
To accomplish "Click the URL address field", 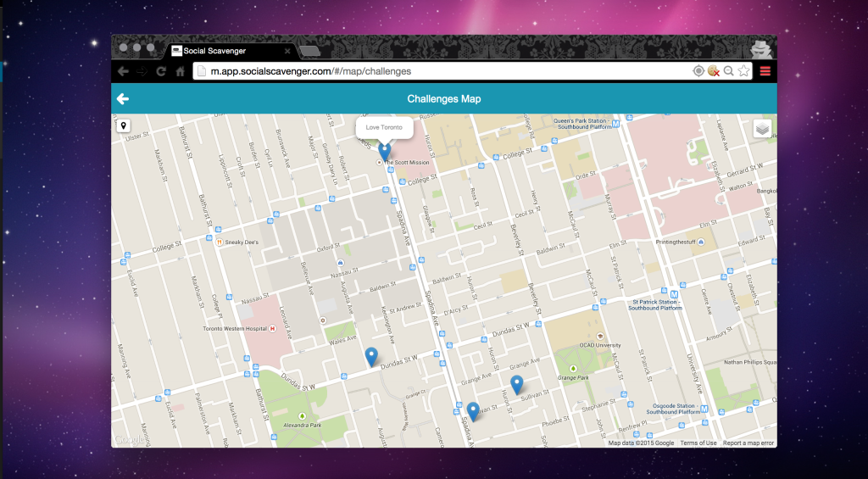I will (x=442, y=71).
